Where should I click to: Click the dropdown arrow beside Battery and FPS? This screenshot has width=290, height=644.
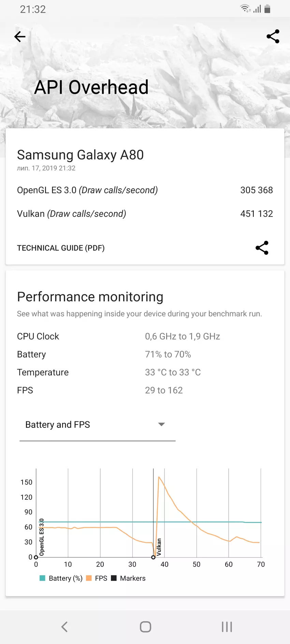point(161,424)
